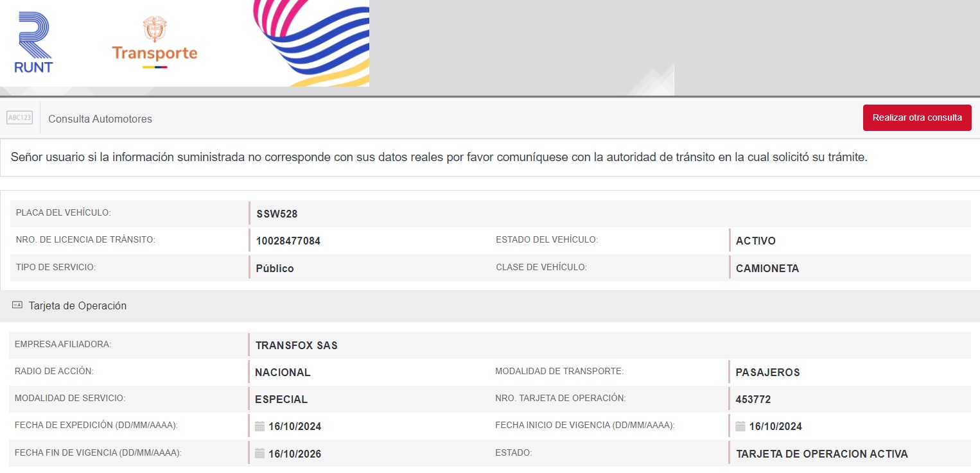This screenshot has height=473, width=980.
Task: Click the vehicle status ACTIVO value
Action: click(755, 241)
